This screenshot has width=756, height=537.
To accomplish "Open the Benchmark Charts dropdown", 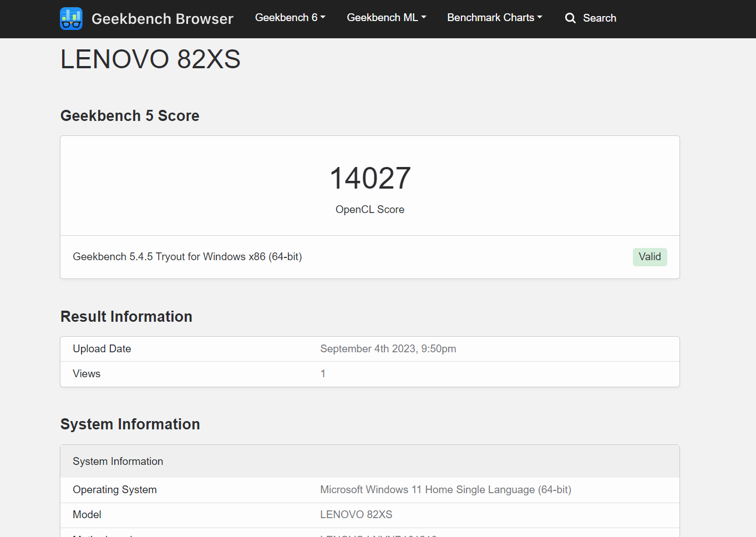I will [495, 18].
